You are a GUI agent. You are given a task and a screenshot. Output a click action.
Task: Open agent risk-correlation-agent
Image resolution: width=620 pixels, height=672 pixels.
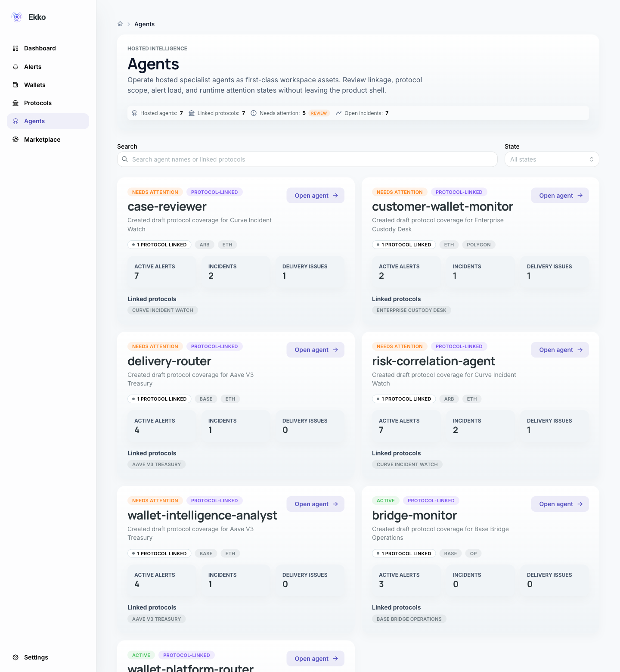(560, 350)
